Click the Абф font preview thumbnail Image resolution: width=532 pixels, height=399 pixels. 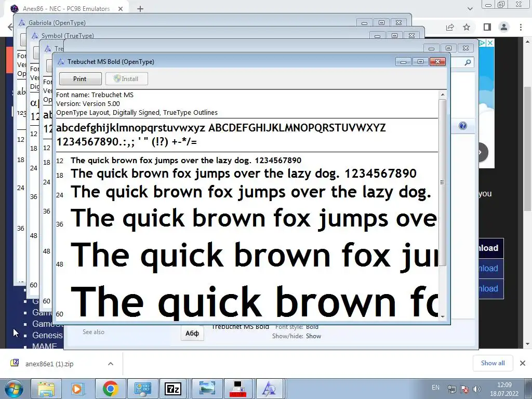(x=192, y=333)
